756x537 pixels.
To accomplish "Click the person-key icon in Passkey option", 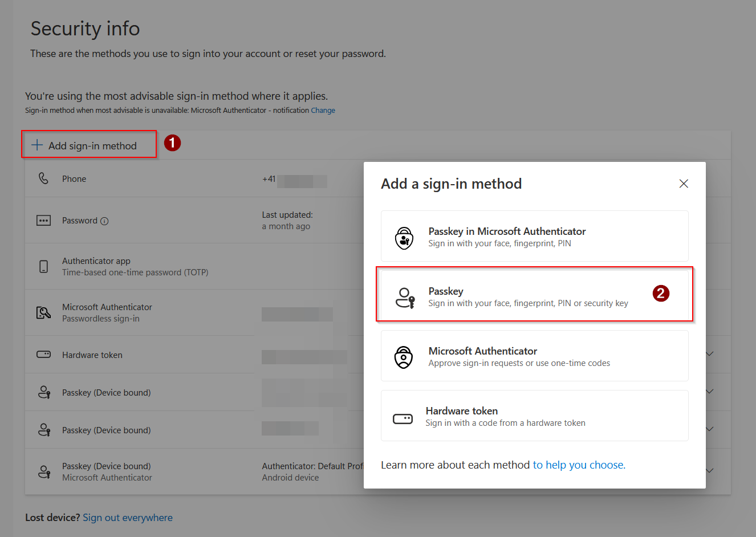I will pos(405,298).
